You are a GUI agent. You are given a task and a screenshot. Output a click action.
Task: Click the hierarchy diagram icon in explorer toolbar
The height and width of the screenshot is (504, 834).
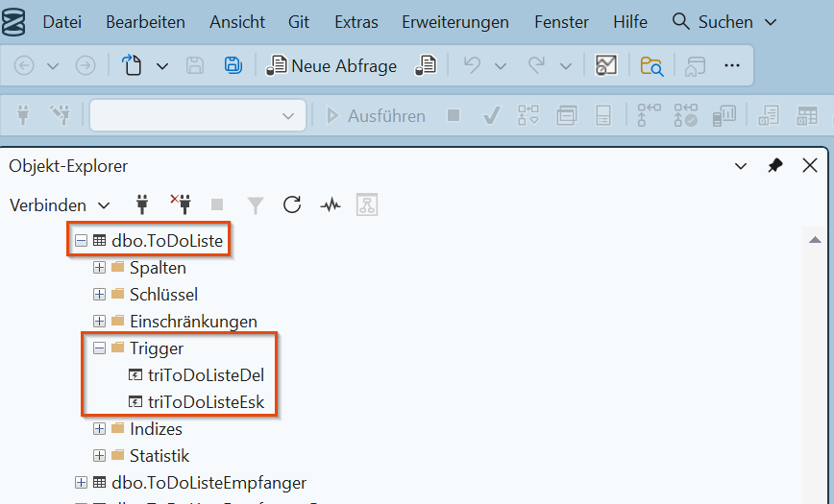click(367, 204)
